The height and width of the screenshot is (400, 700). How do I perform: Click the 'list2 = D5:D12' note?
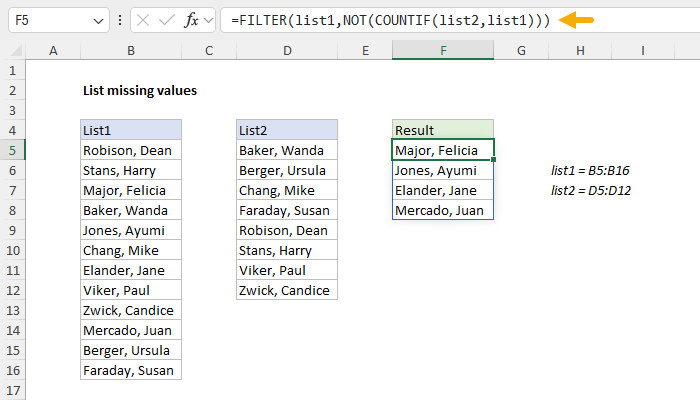click(x=591, y=191)
